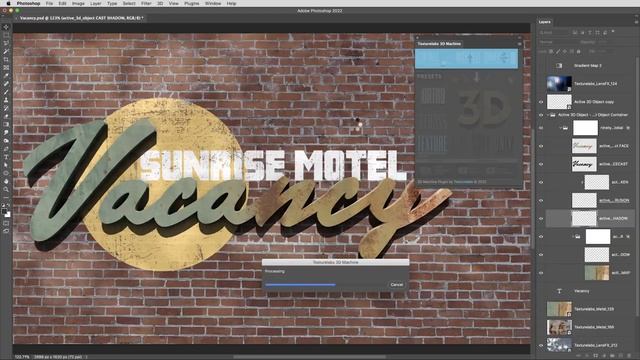Select the Crop tool
This screenshot has width=640, height=360.
(6, 60)
